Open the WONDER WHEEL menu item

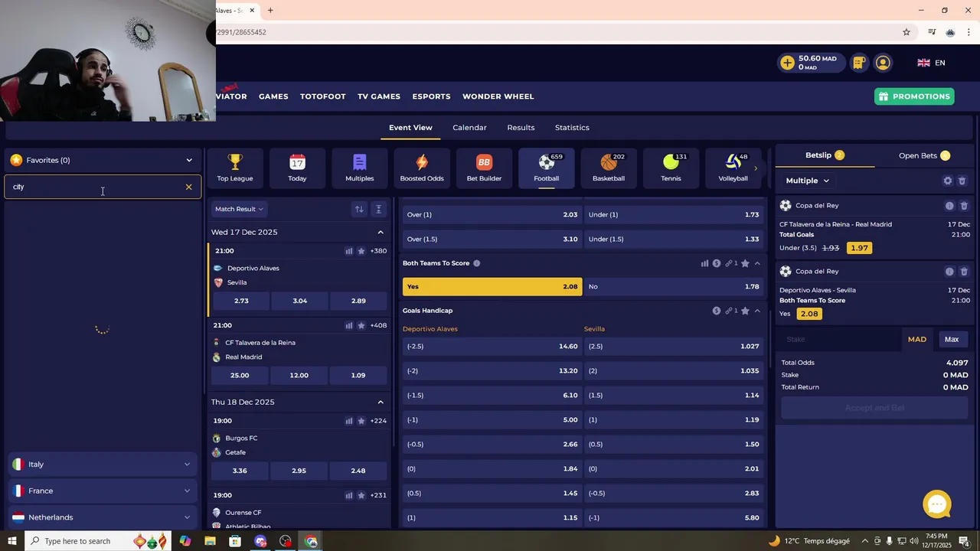click(498, 96)
